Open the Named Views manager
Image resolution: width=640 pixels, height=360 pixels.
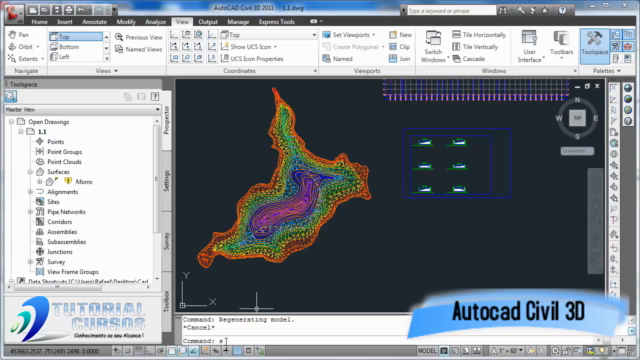[x=139, y=49]
